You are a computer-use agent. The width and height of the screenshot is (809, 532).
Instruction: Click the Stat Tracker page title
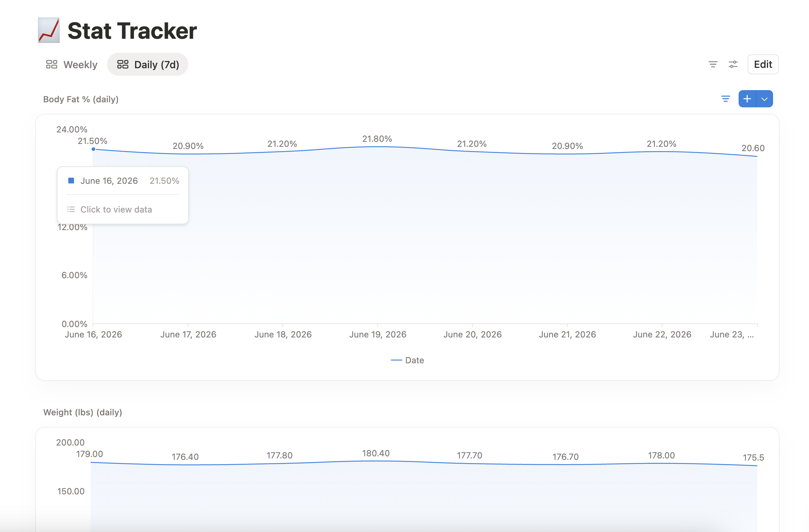click(132, 31)
